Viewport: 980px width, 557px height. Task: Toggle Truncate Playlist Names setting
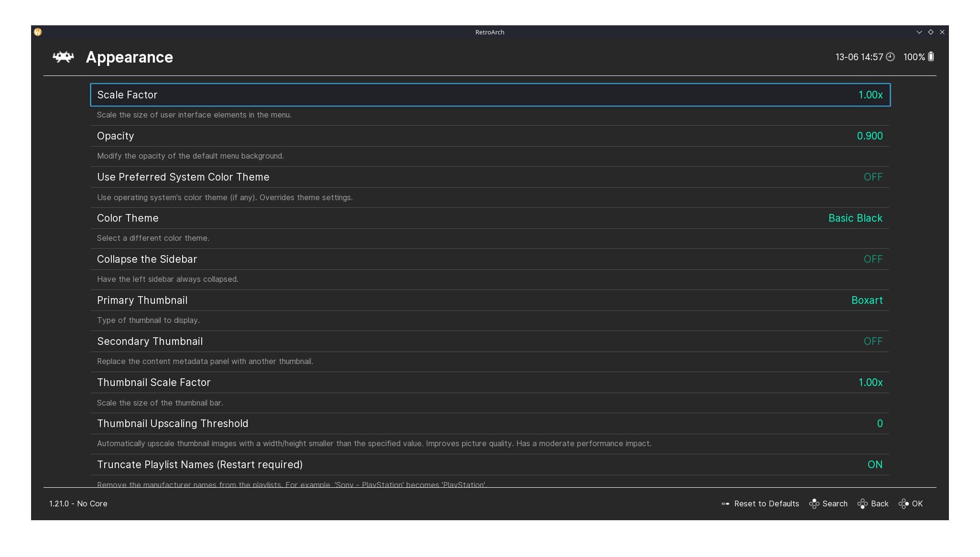coord(490,465)
